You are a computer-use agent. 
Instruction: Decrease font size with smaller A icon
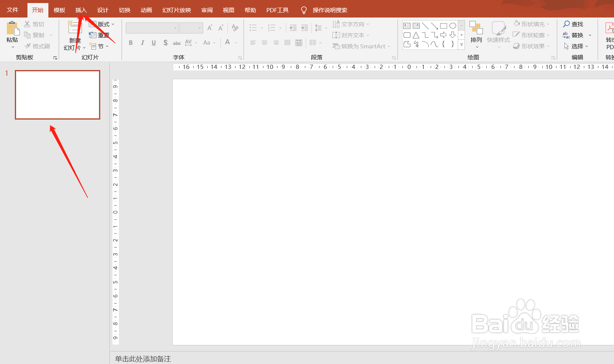point(221,28)
